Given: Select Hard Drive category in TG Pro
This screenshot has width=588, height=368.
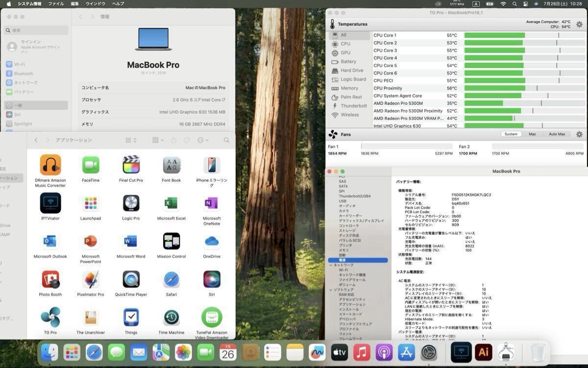Looking at the screenshot, I should 350,71.
